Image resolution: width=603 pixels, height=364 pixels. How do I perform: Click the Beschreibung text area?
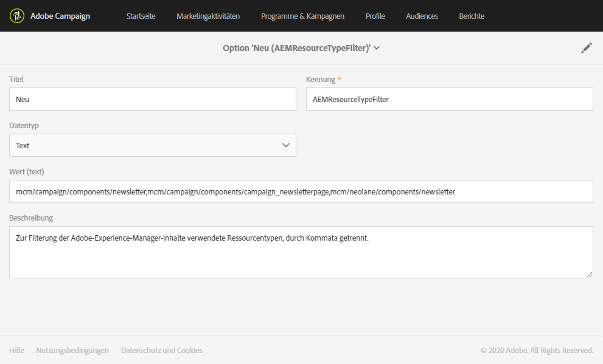click(301, 252)
